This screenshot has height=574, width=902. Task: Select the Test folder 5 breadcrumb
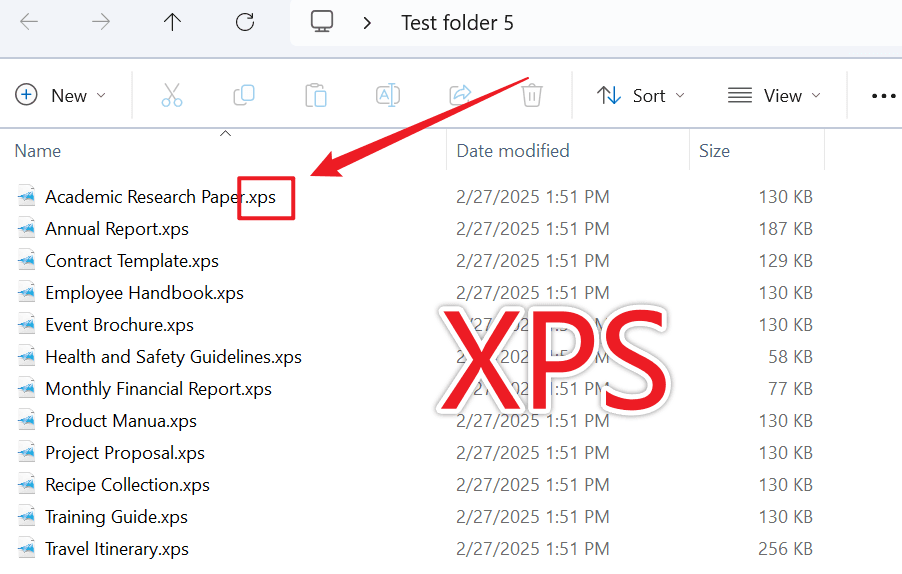coord(457,23)
